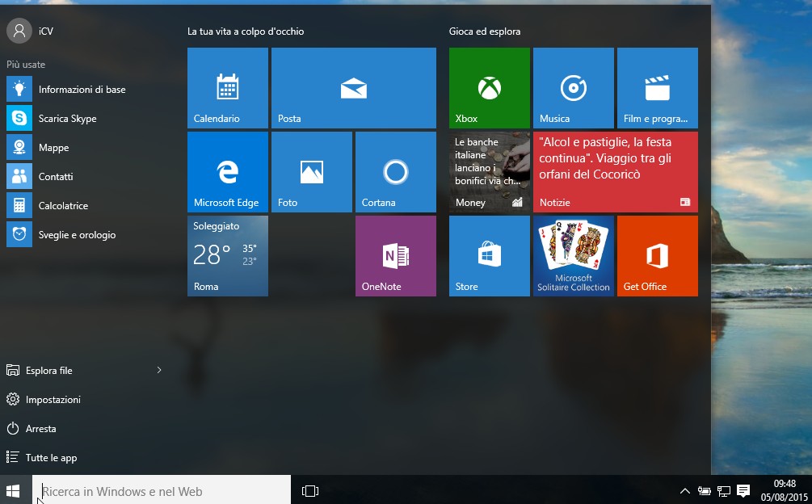The width and height of the screenshot is (812, 504).
Task: Open the Contatti app
Action: click(88, 176)
